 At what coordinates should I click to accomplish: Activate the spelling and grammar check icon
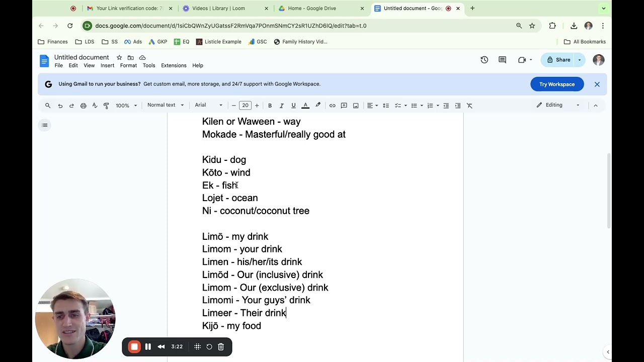pyautogui.click(x=95, y=106)
